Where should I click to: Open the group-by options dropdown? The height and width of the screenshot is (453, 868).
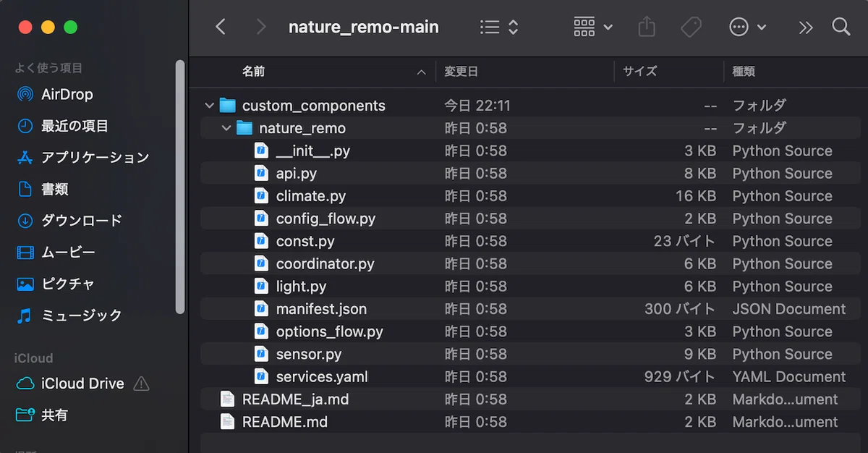click(593, 27)
